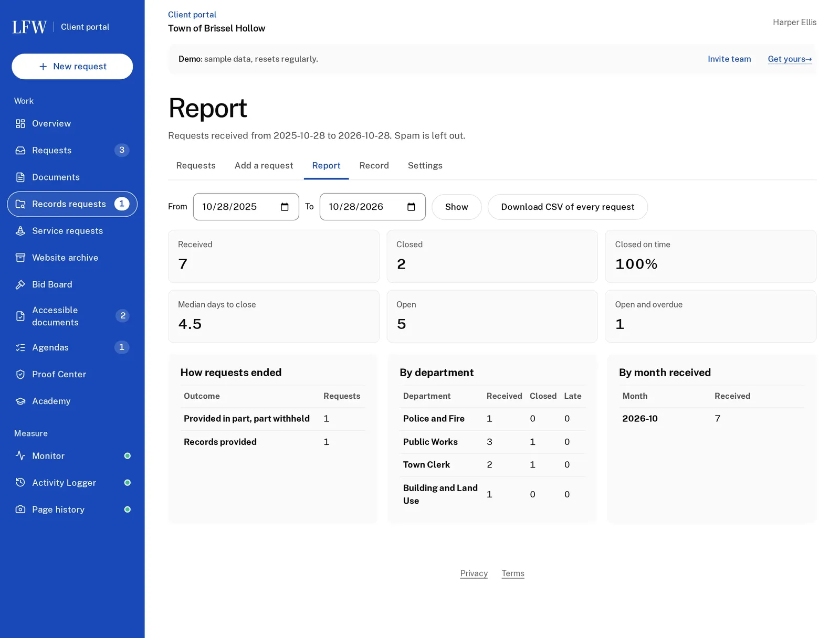This screenshot has width=840, height=638.
Task: Open Website archive icon in sidebar
Action: click(x=20, y=258)
